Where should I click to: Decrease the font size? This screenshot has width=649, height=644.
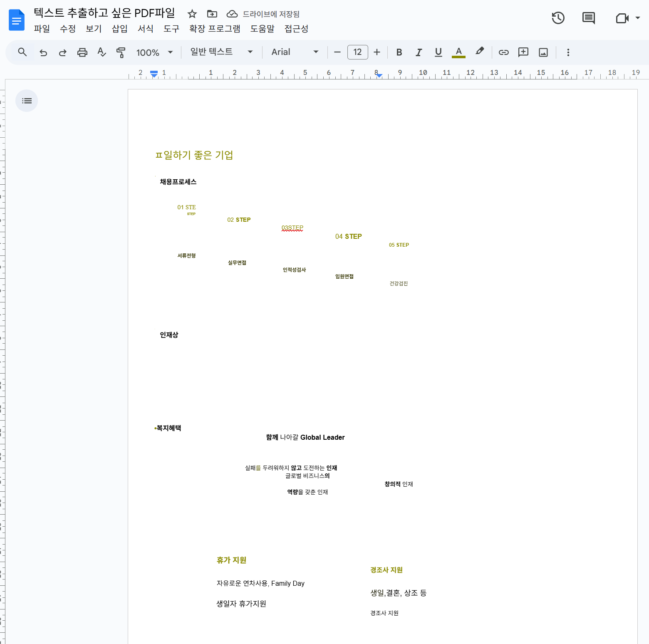pos(337,52)
